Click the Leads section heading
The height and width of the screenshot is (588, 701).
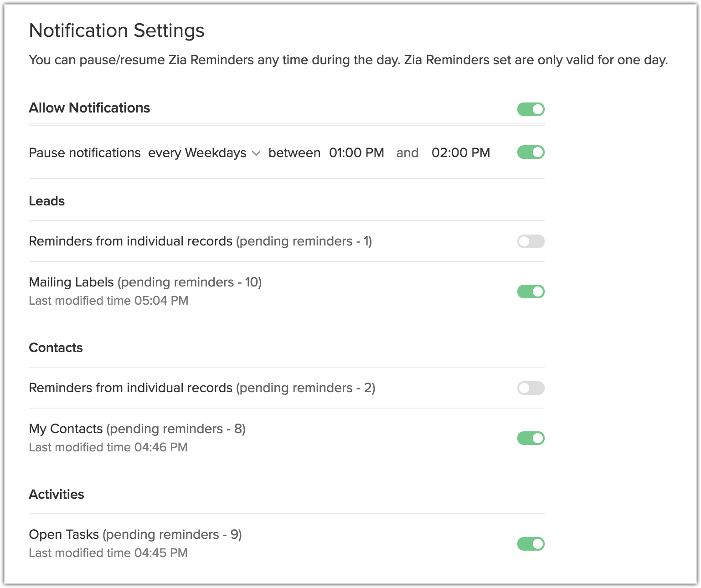point(47,201)
